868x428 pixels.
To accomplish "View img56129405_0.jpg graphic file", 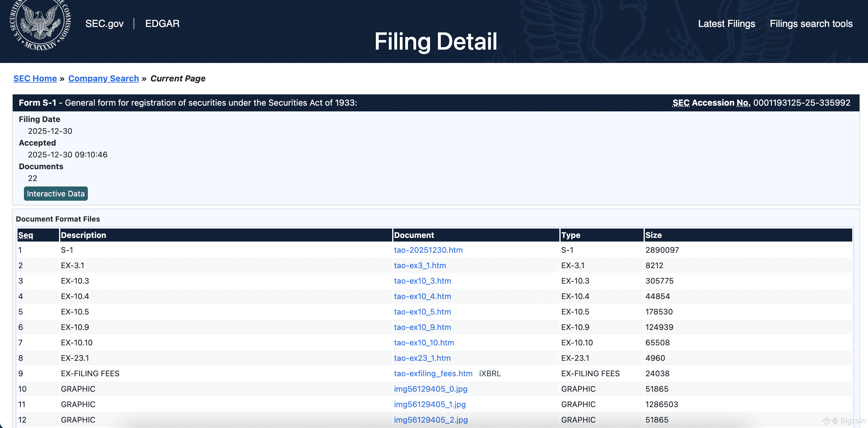I will 430,389.
